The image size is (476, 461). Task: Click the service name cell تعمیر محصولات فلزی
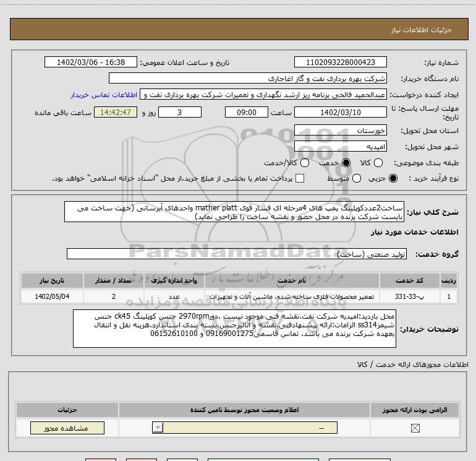(292, 296)
